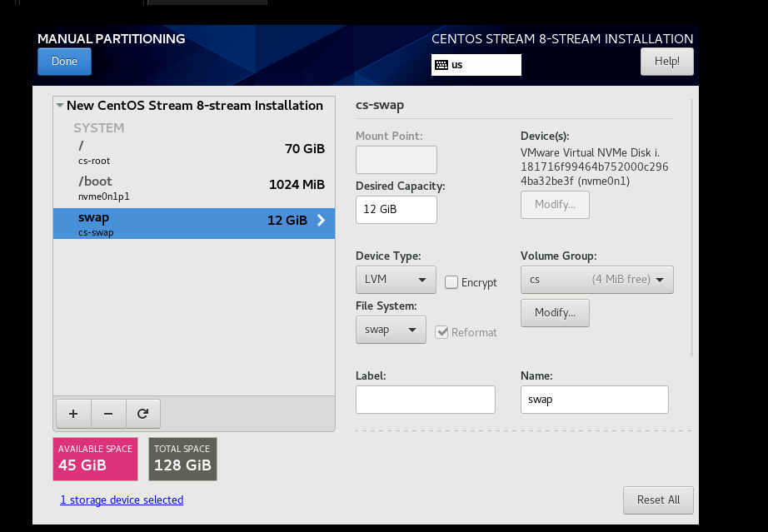Click the Reset All button

[x=658, y=500]
